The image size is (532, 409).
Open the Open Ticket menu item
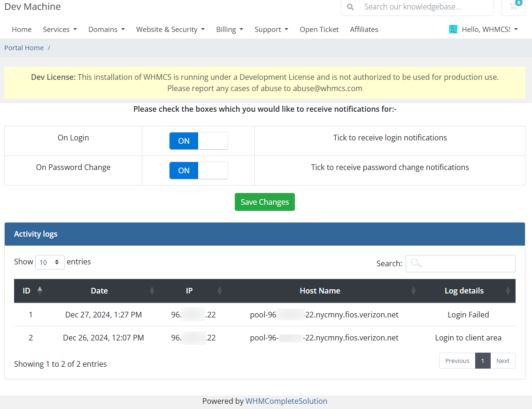point(319,30)
